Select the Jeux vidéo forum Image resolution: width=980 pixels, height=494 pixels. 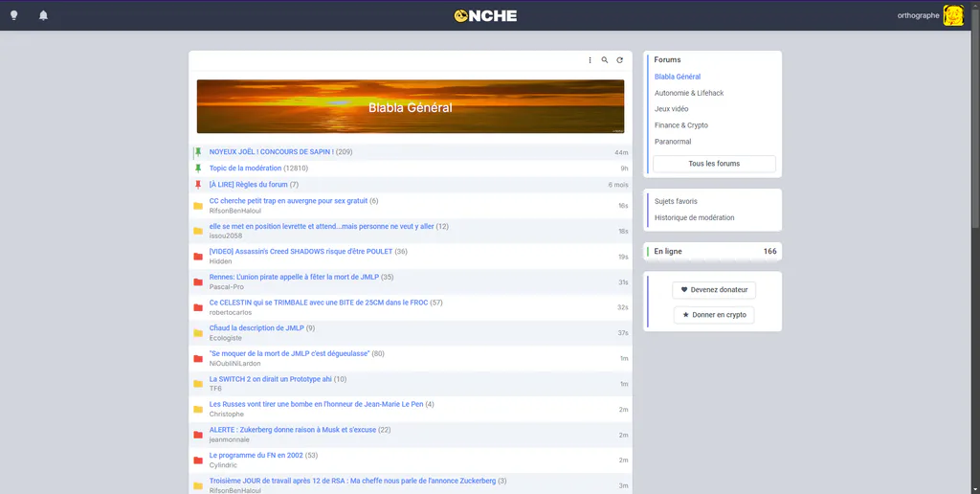pyautogui.click(x=671, y=109)
